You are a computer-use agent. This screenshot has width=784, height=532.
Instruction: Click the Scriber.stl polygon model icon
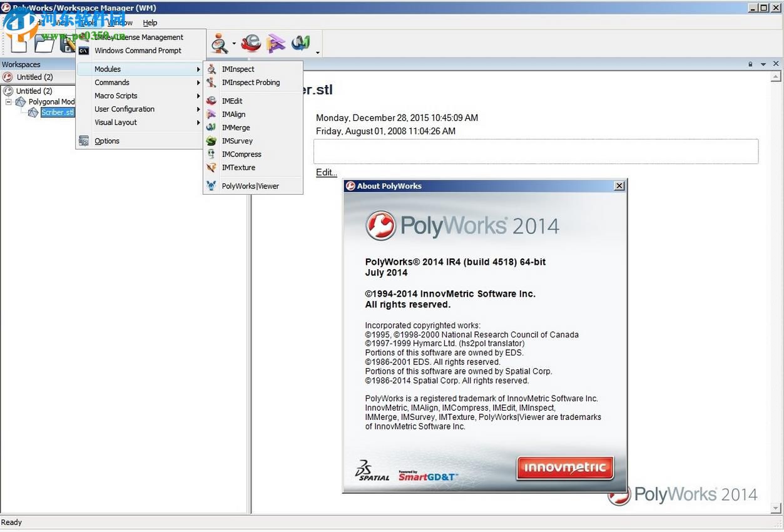pyautogui.click(x=33, y=113)
